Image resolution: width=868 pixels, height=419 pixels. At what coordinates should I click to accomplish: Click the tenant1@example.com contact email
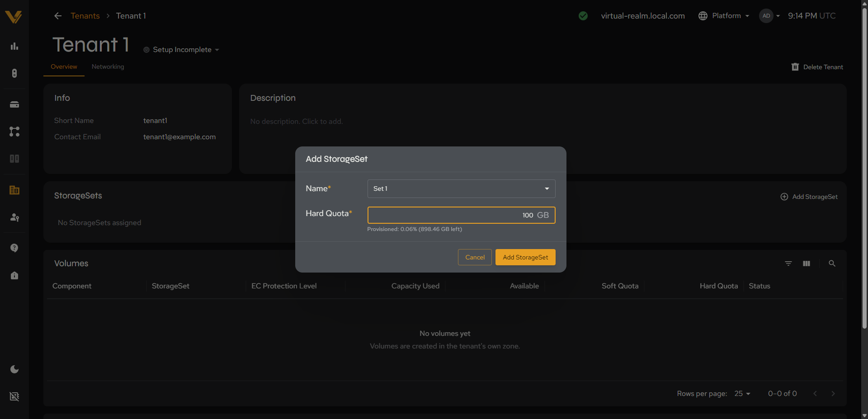179,137
